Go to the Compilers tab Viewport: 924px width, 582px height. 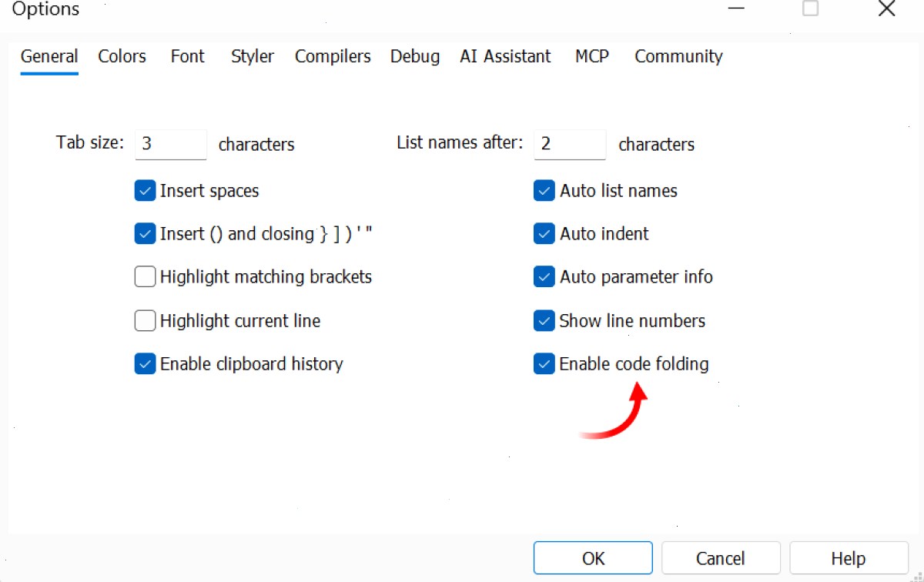click(333, 56)
